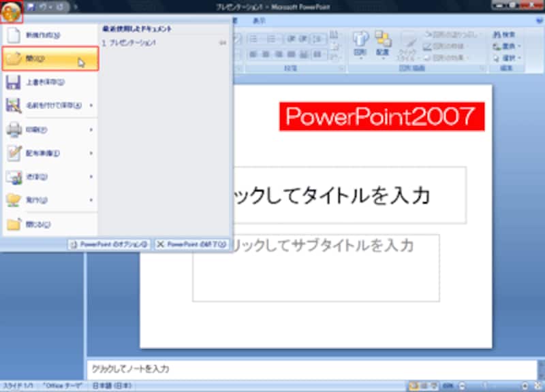Click the 置換 (Replace) button

tap(506, 46)
